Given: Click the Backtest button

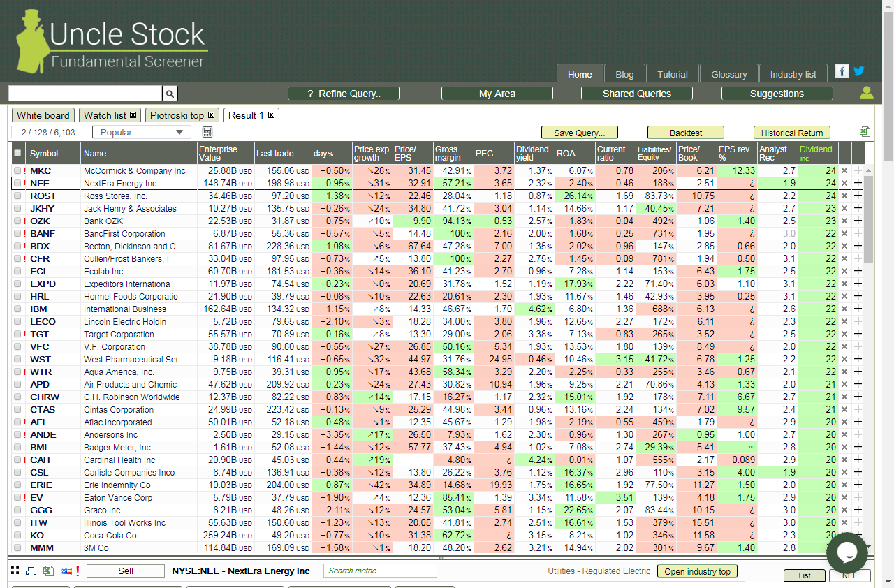Looking at the screenshot, I should [685, 132].
